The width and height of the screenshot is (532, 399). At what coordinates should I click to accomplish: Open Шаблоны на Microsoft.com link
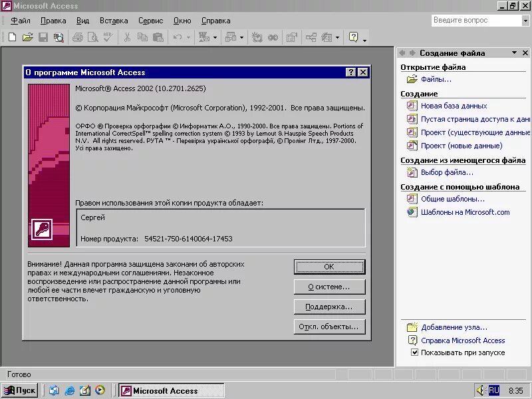pos(465,212)
